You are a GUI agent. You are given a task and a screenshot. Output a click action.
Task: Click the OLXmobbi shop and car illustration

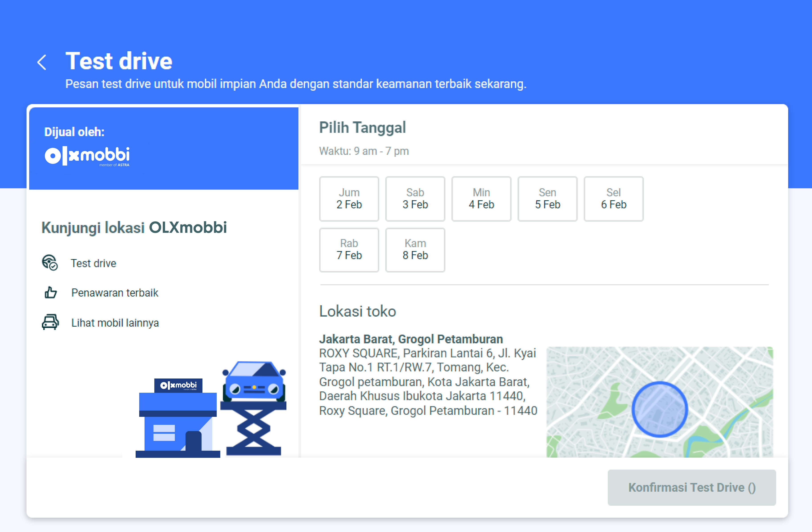(211, 409)
